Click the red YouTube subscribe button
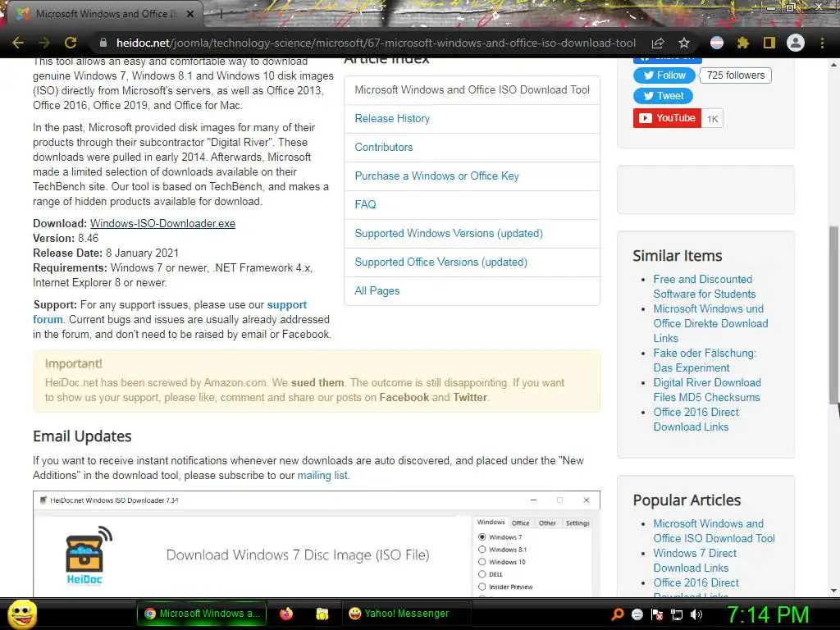Screen dimensions: 840x630 (x=667, y=118)
